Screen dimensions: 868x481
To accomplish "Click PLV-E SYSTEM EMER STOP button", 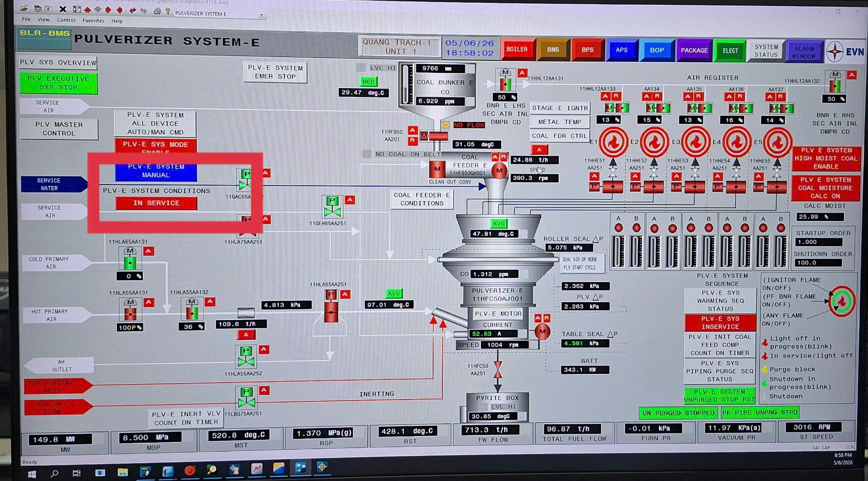I will coord(275,72).
